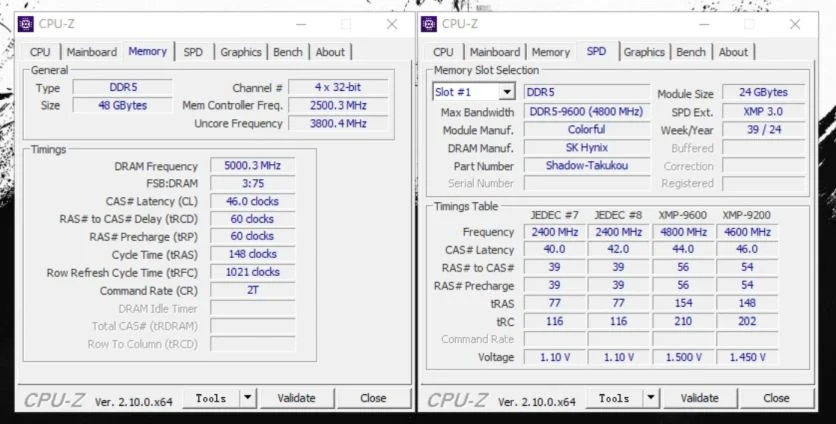Open Graphics tab in left CPU-Z window

(x=241, y=52)
